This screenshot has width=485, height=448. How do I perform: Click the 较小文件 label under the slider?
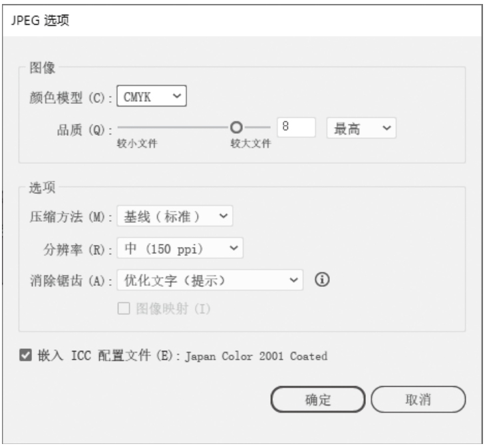(x=134, y=144)
